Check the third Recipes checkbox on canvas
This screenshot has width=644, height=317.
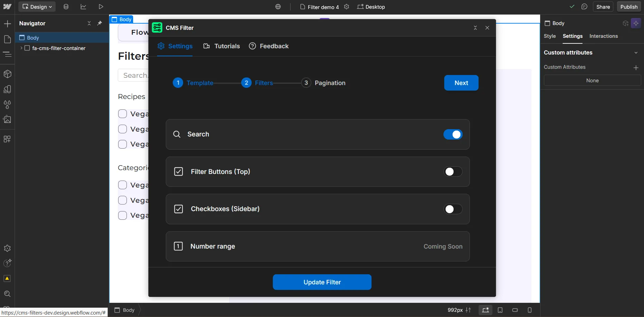pos(122,144)
